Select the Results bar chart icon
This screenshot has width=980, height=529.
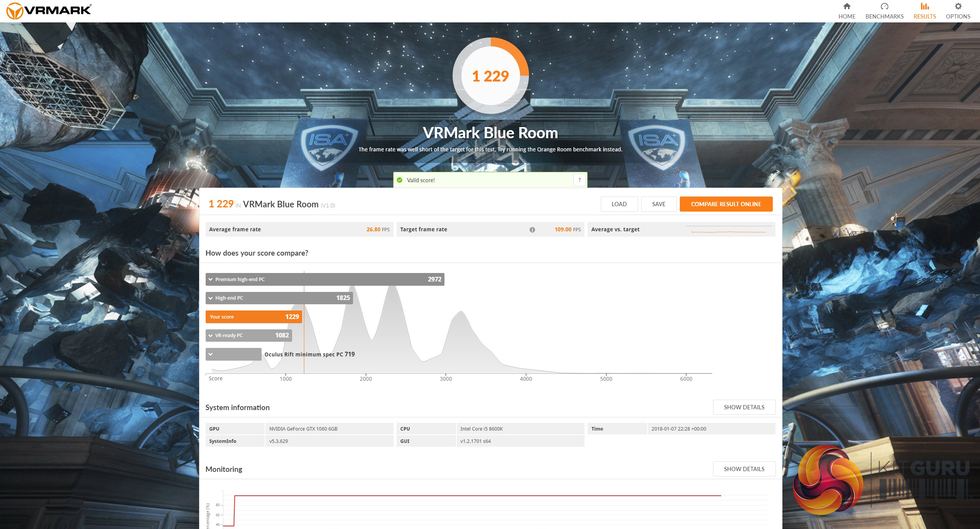(924, 7)
